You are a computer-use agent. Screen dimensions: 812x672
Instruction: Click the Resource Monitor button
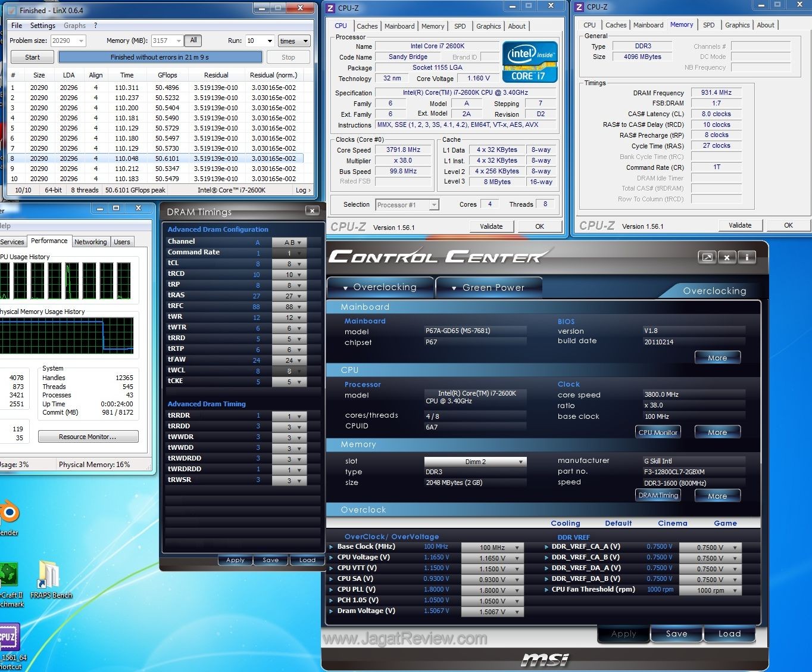[88, 437]
